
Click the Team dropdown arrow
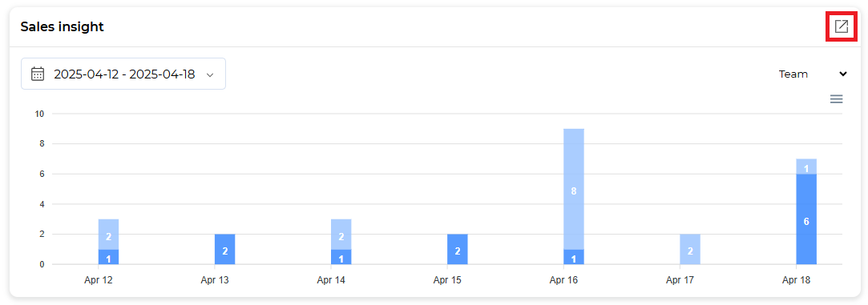(x=842, y=74)
